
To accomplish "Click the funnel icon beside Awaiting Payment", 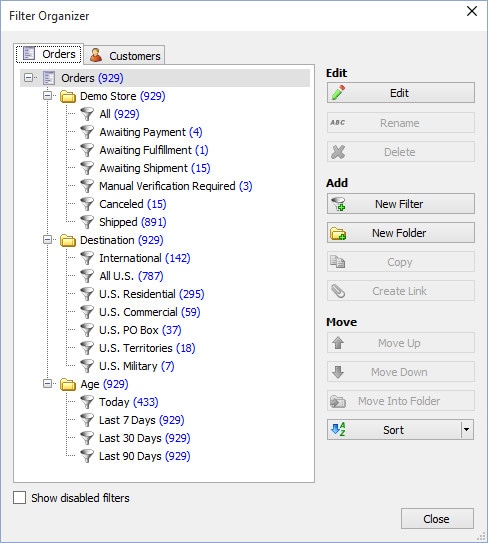I will pos(87,132).
